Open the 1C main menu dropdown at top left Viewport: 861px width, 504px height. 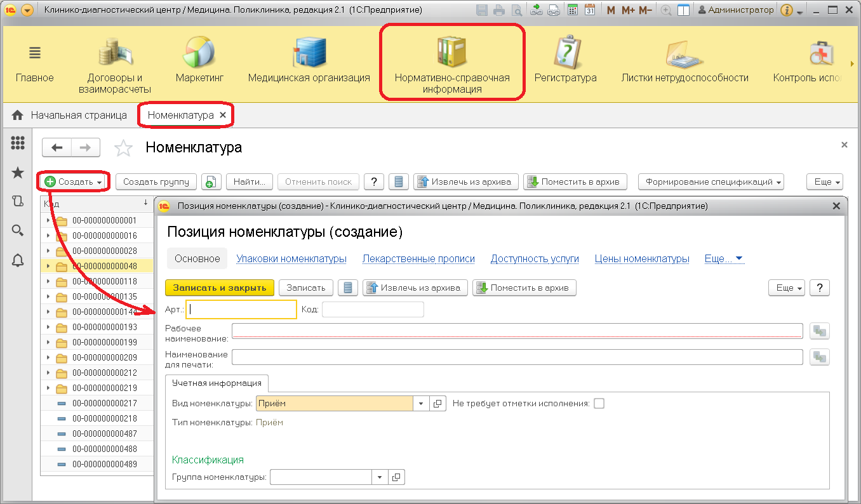click(x=27, y=10)
